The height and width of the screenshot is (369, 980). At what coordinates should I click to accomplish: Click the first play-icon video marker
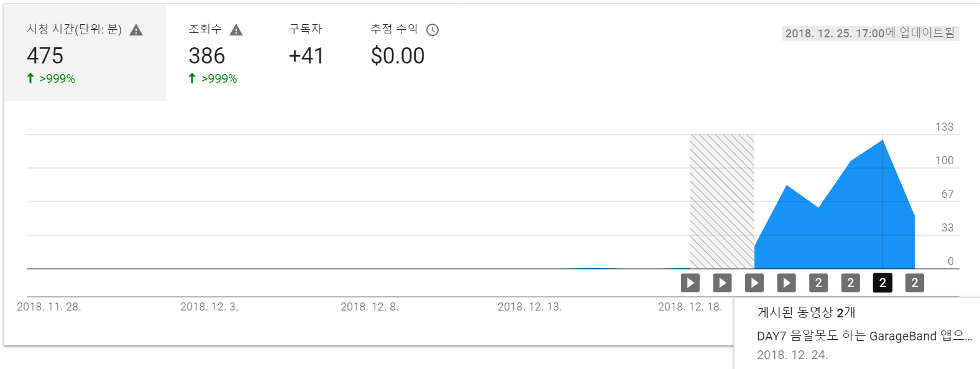click(690, 283)
